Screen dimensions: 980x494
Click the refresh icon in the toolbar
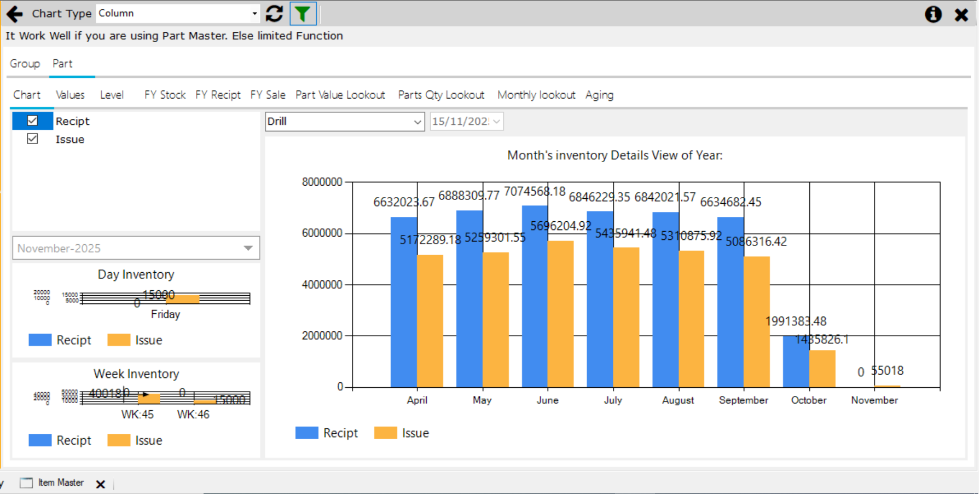(x=274, y=13)
